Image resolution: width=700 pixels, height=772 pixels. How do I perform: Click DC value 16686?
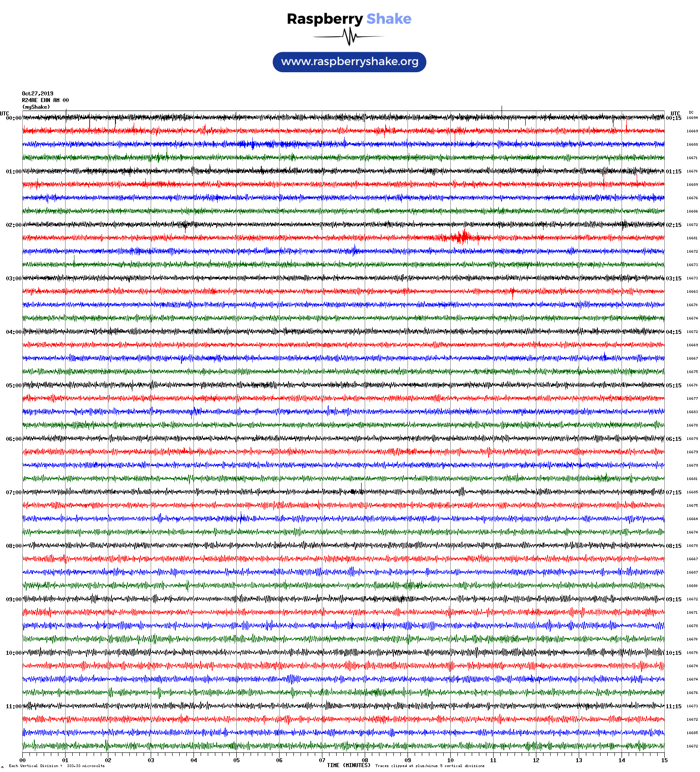(x=692, y=211)
